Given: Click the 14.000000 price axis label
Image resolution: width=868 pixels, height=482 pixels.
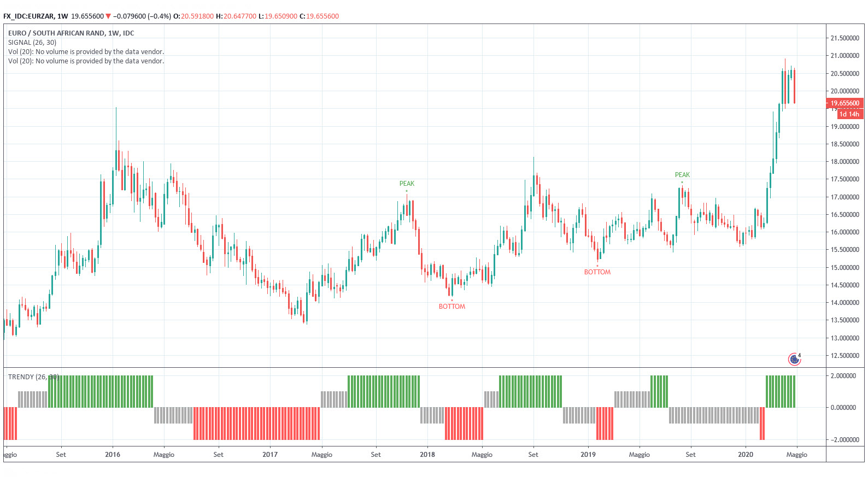Looking at the screenshot, I should click(845, 303).
